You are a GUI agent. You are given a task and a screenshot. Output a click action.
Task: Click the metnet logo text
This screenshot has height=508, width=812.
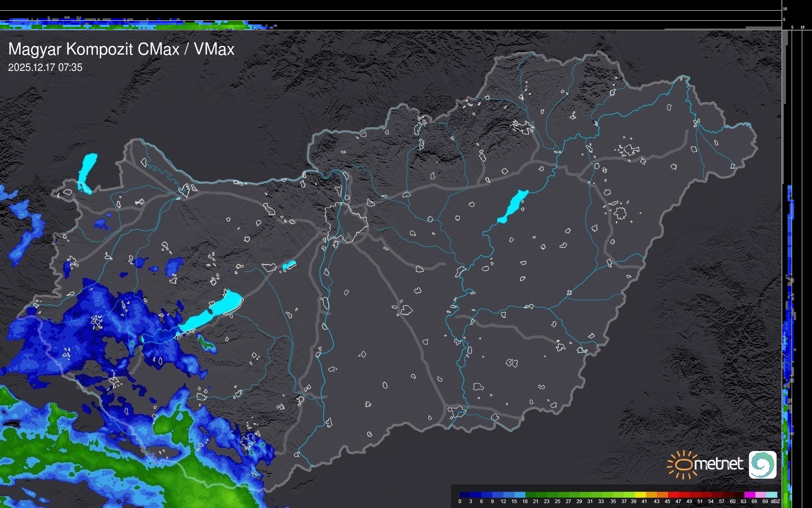pyautogui.click(x=718, y=464)
